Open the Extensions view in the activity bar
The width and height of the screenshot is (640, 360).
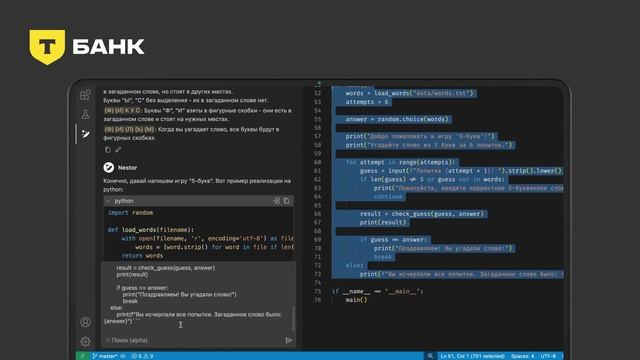[85, 95]
